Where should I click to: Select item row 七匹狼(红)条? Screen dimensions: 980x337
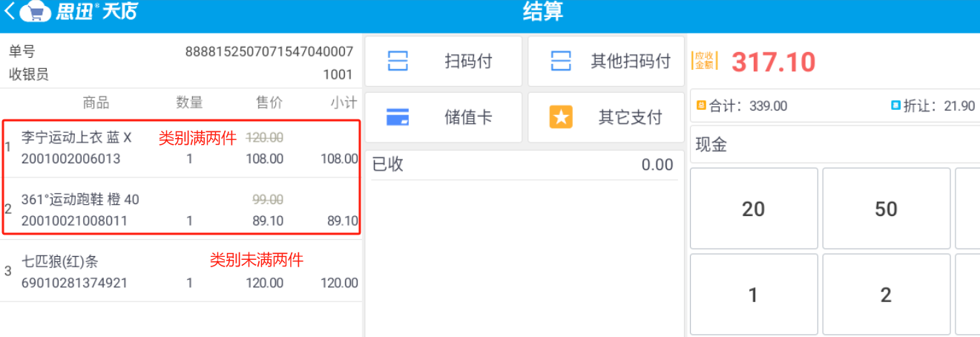[x=182, y=271]
